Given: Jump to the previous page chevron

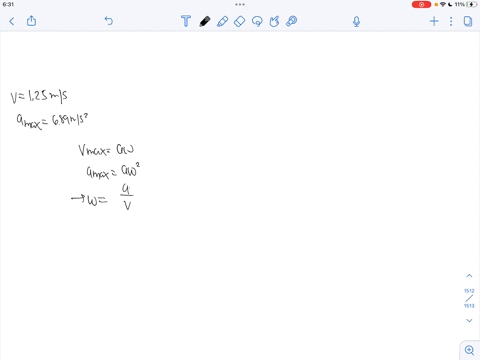Looking at the screenshot, I should click(x=469, y=276).
